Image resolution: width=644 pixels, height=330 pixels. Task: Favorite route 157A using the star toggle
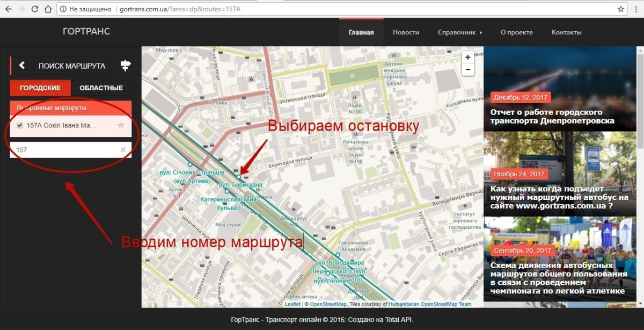[122, 126]
